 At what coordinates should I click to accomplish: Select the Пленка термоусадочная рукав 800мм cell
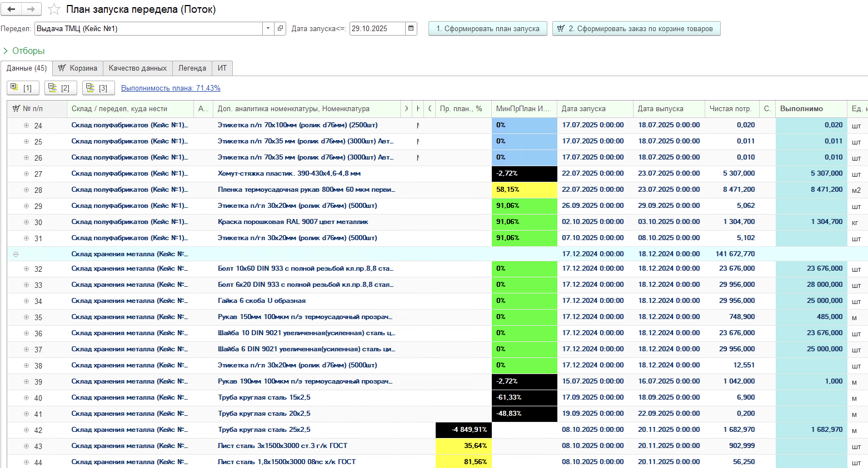click(x=306, y=190)
